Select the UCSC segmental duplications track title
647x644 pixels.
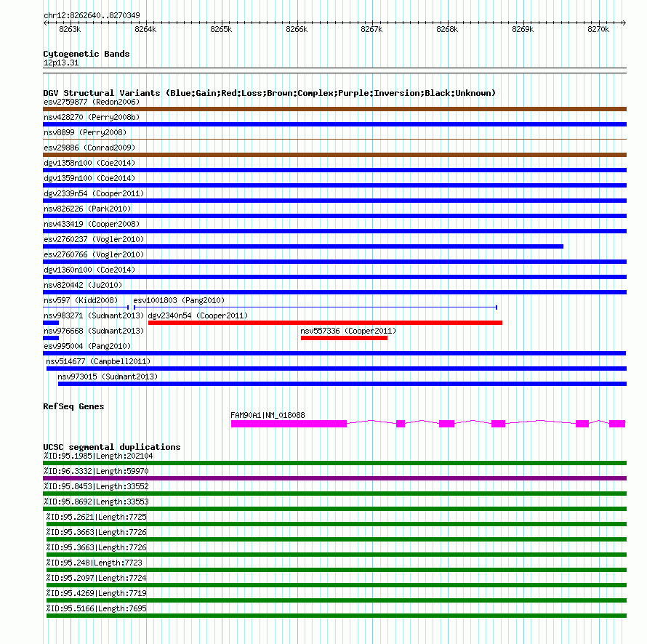tap(112, 447)
